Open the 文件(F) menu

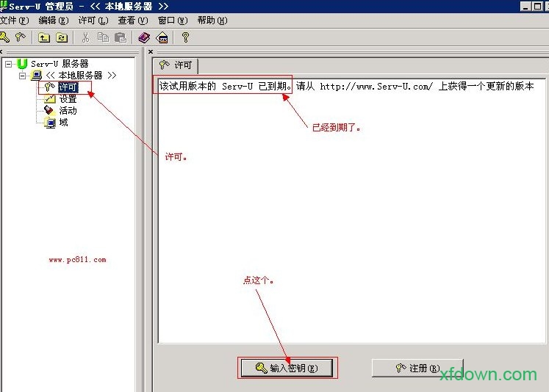pyautogui.click(x=15, y=21)
